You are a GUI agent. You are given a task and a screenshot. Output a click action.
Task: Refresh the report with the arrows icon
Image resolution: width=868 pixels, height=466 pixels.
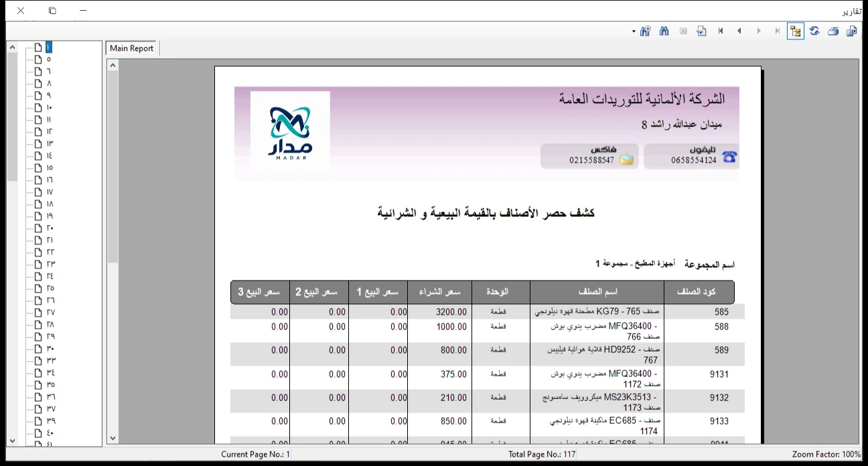click(x=814, y=31)
